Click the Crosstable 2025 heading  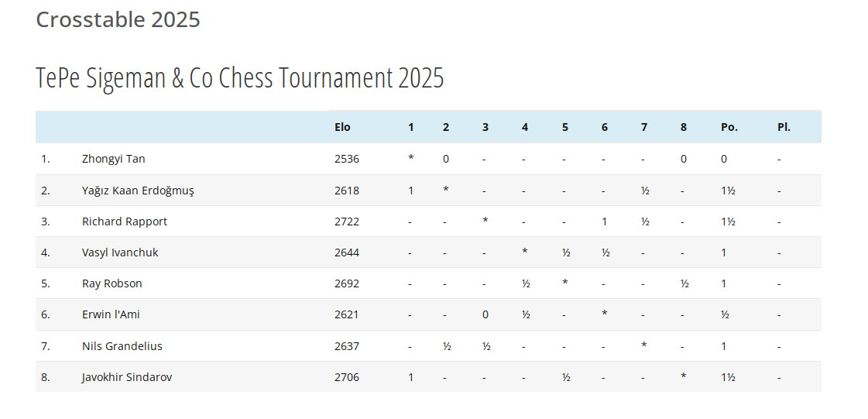point(118,19)
